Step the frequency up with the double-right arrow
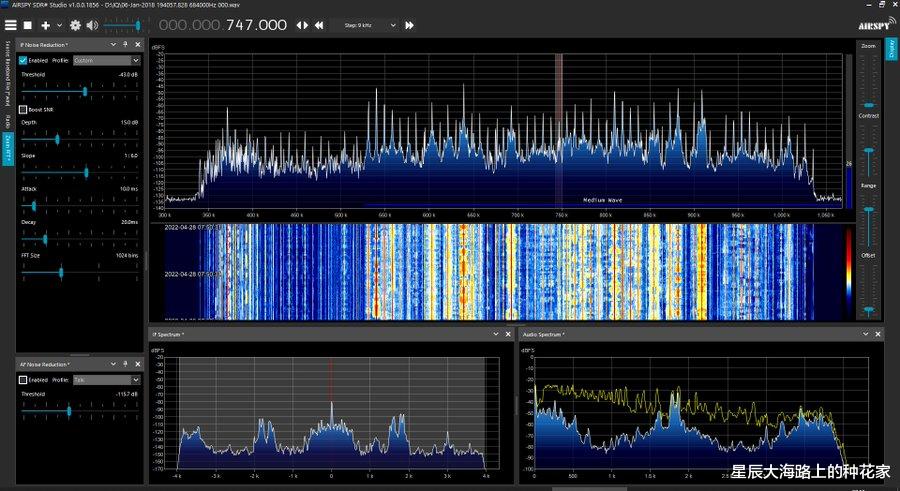 [x=409, y=25]
